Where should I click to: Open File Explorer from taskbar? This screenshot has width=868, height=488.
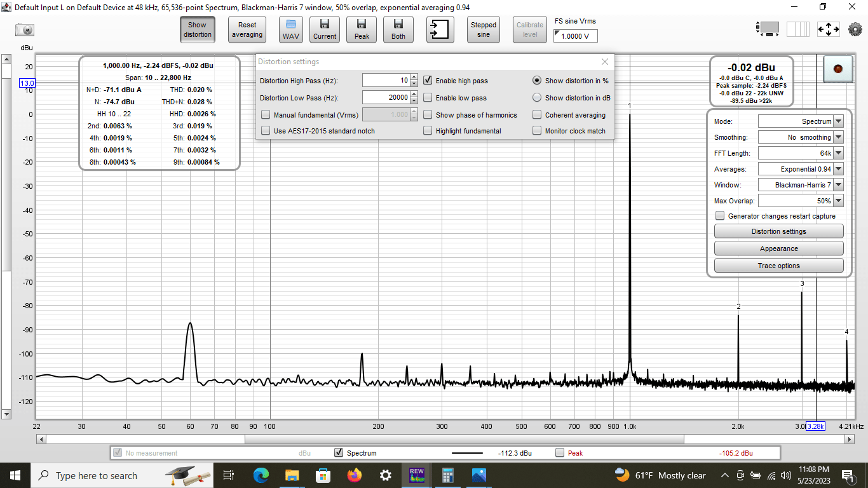point(292,475)
